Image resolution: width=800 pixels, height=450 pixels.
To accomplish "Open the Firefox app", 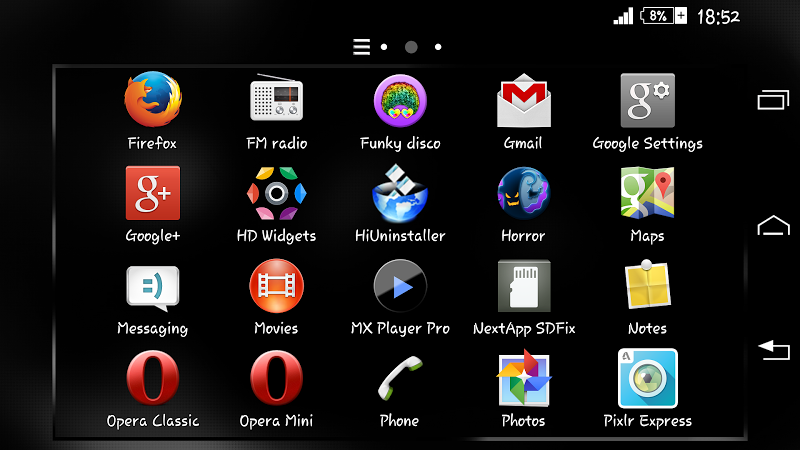I will [153, 99].
